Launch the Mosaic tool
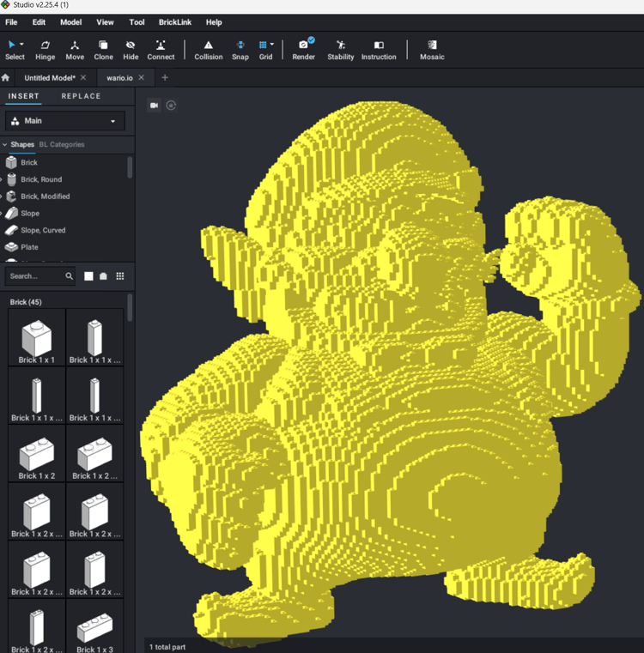This screenshot has width=644, height=653. click(x=432, y=50)
